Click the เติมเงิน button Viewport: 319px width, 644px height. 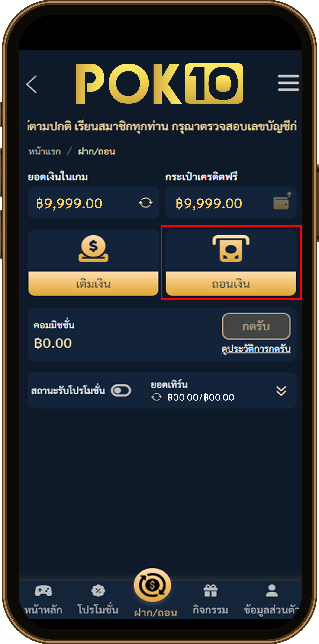click(93, 284)
